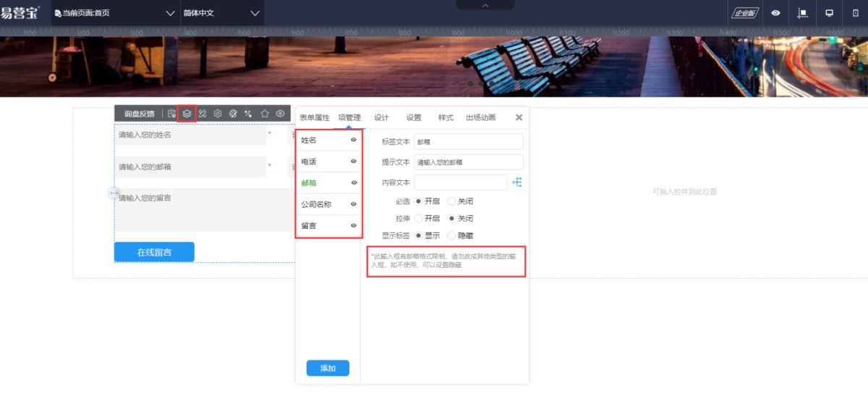
Task: Switch to desktop view monitor icon
Action: [829, 13]
